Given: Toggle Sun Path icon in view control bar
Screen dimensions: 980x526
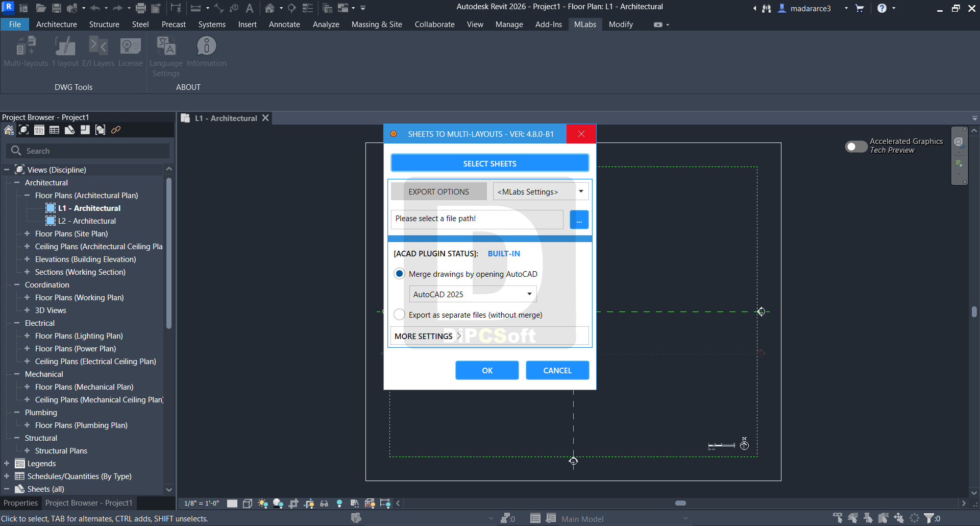Looking at the screenshot, I should coord(263,504).
